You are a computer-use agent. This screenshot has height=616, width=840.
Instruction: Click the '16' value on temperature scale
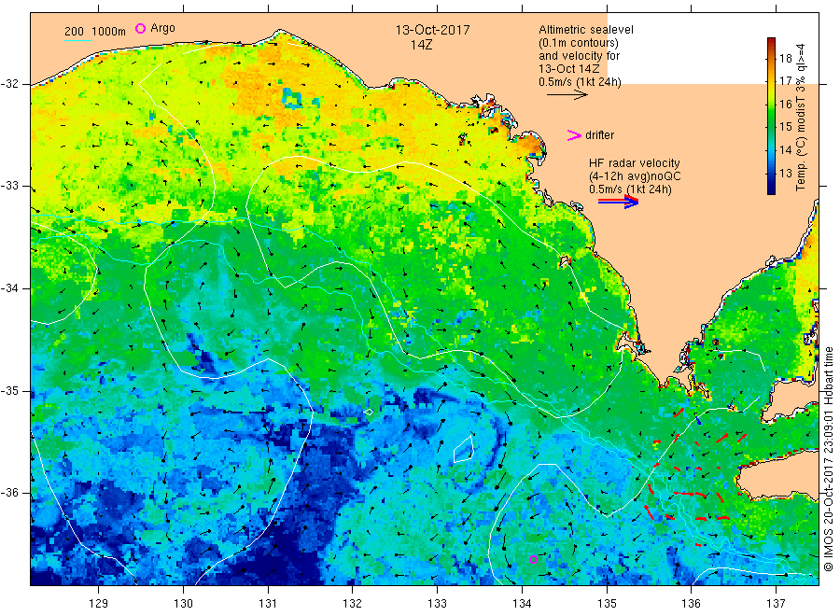click(x=785, y=104)
